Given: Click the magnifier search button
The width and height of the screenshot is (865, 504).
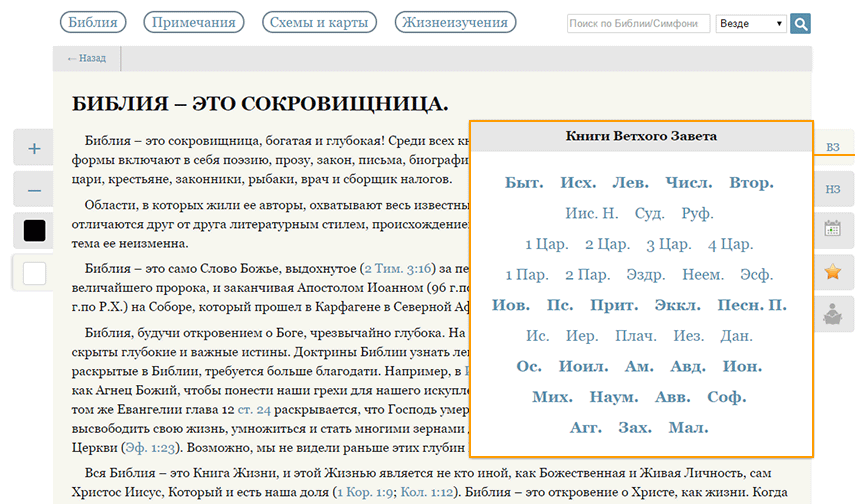Looking at the screenshot, I should (800, 24).
